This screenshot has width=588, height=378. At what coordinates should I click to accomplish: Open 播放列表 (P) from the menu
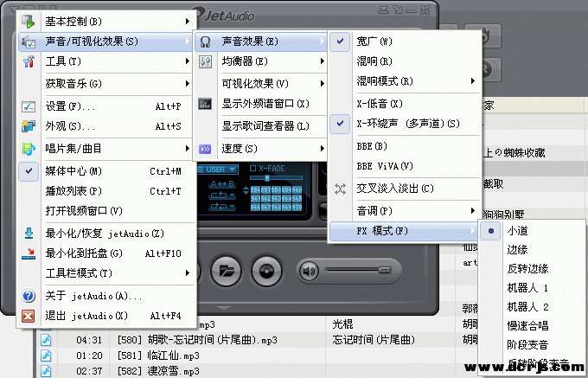pos(73,190)
